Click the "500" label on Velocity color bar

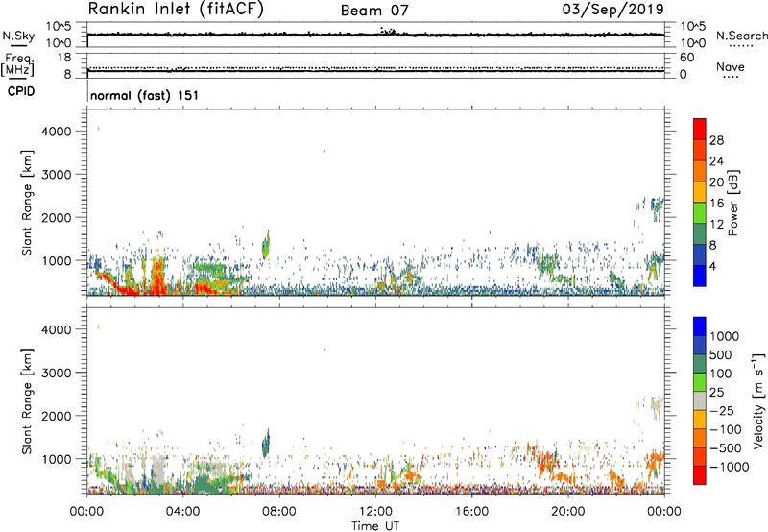coord(721,354)
